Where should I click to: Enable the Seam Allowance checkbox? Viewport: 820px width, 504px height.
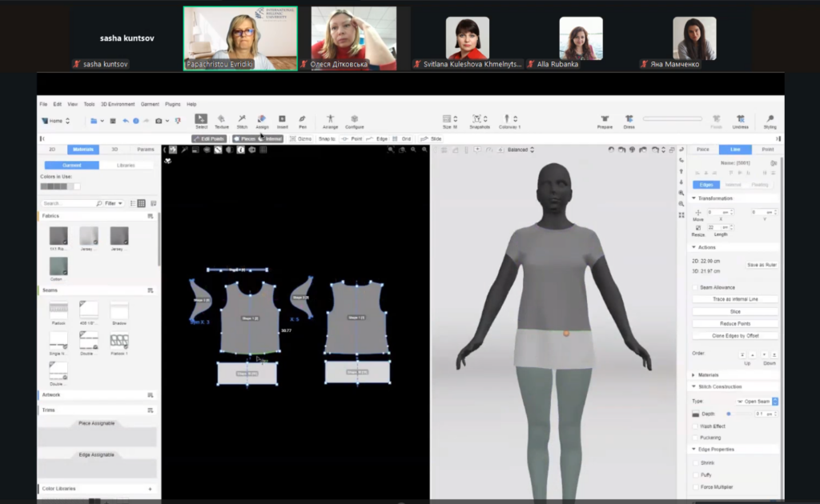click(695, 287)
